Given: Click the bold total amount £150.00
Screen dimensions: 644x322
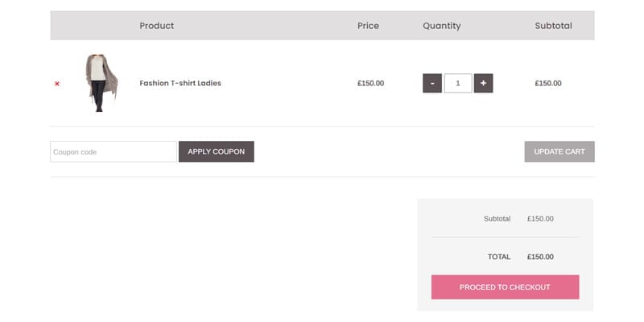Looking at the screenshot, I should [x=540, y=257].
